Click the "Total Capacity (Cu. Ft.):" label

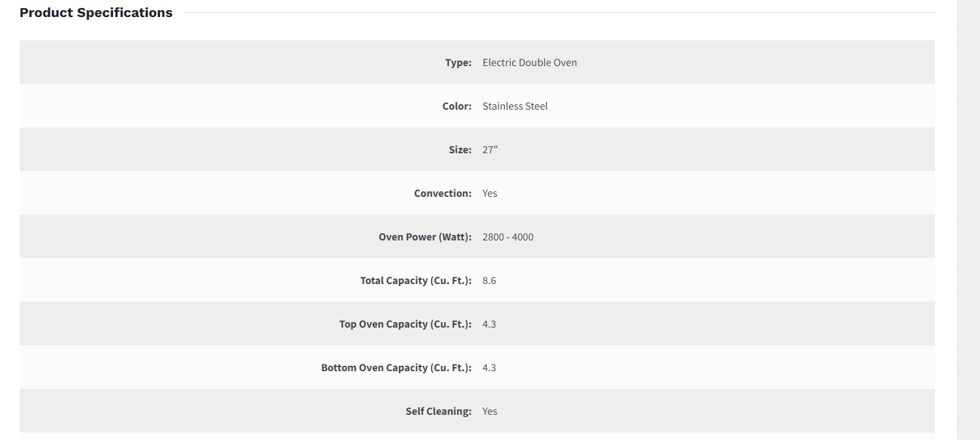tap(415, 281)
